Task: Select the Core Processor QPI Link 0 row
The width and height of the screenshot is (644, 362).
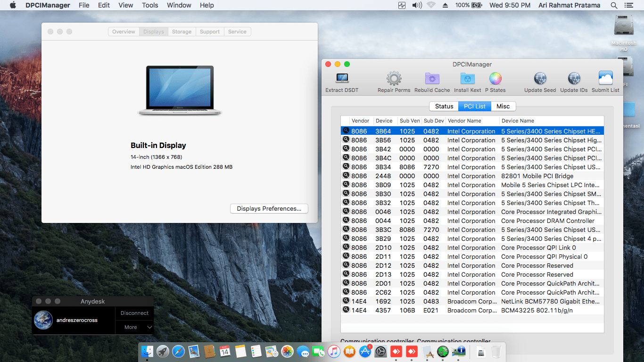Action: click(x=472, y=247)
